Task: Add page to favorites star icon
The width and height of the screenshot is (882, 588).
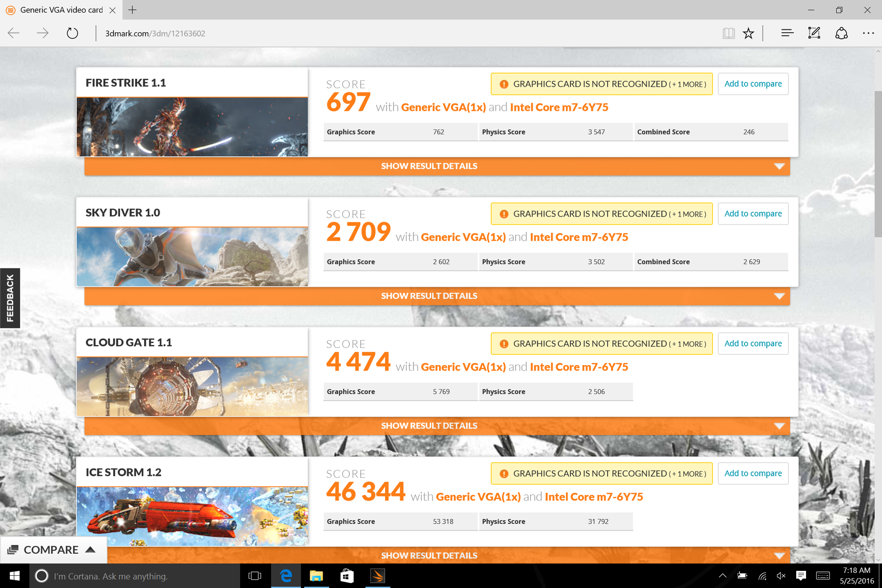Action: [748, 33]
